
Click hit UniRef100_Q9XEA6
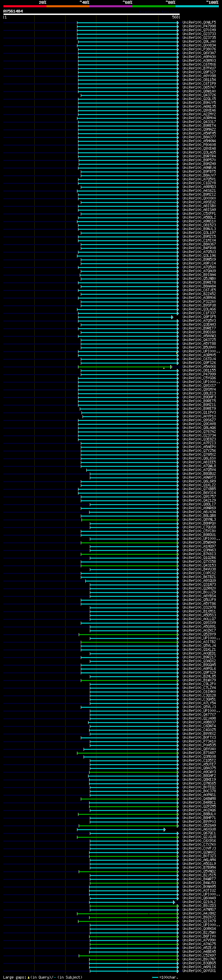(199, 110)
